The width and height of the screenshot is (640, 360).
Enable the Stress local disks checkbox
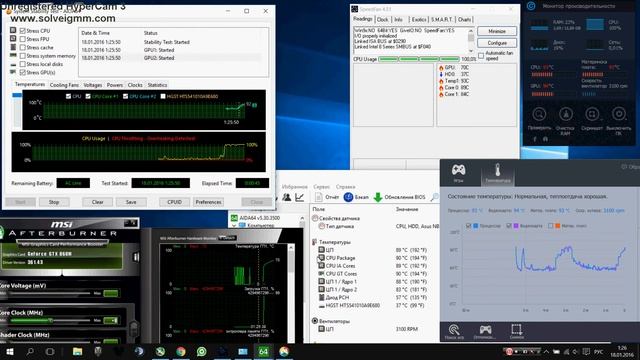[x=23, y=64]
